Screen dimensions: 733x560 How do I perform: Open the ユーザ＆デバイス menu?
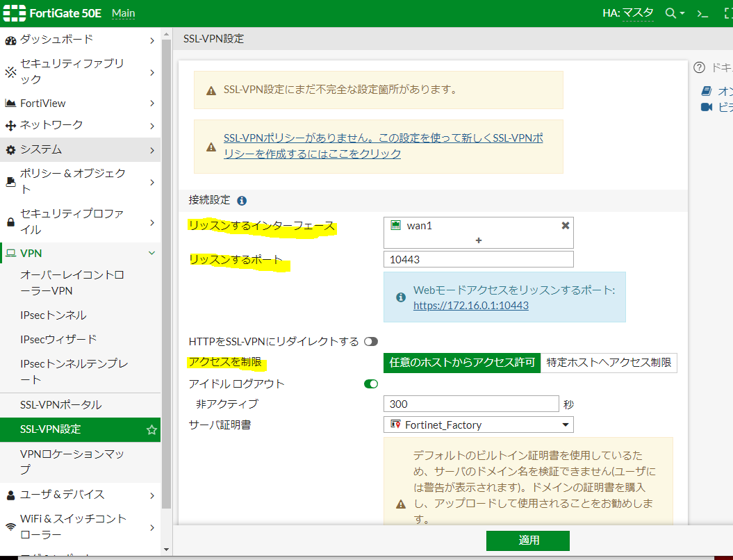pos(81,495)
